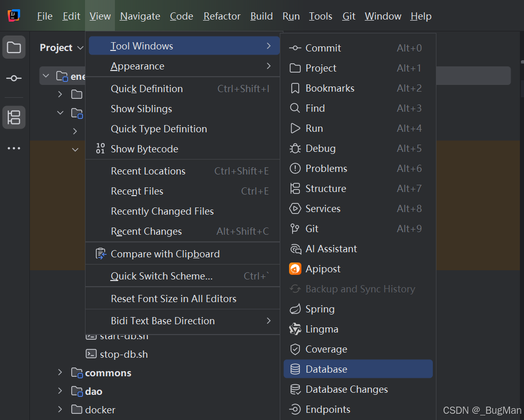
Task: Click the Show Bytecode binary icon
Action: click(100, 148)
